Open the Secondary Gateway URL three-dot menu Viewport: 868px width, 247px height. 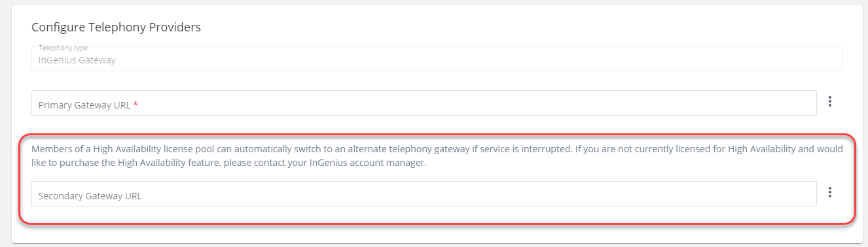(829, 192)
